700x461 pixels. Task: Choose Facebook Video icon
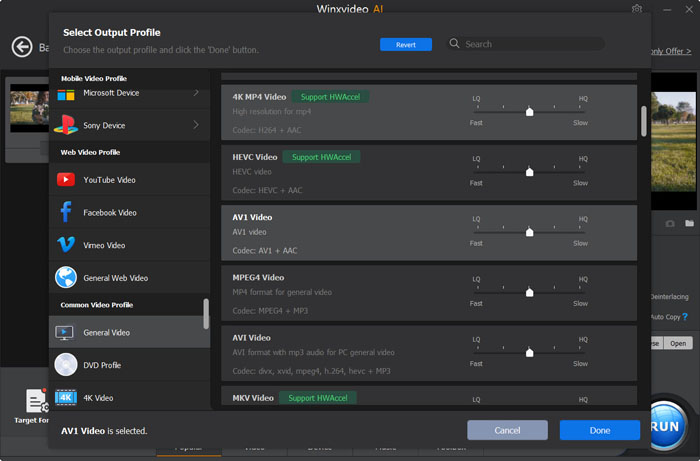pyautogui.click(x=66, y=212)
